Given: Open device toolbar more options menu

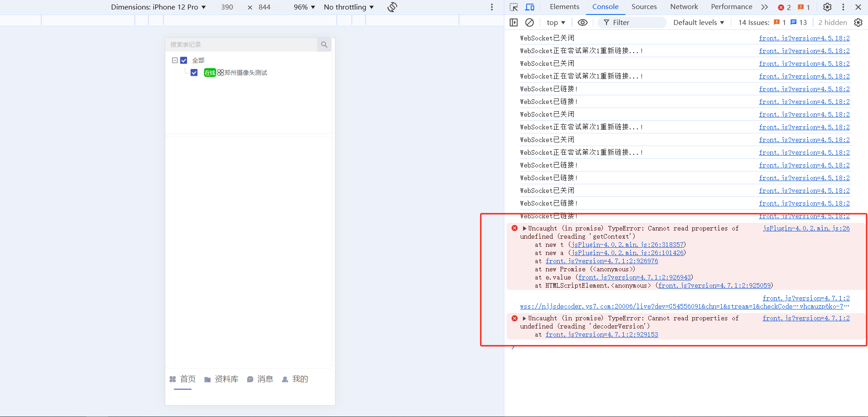Looking at the screenshot, I should 492,7.
